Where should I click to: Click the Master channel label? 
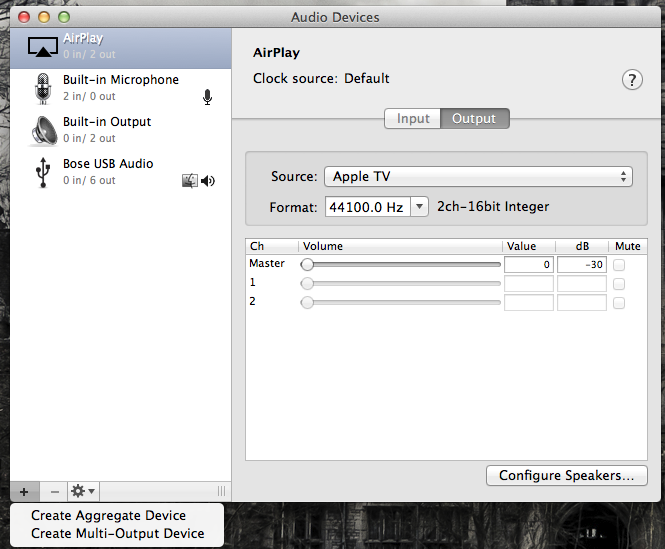[267, 263]
